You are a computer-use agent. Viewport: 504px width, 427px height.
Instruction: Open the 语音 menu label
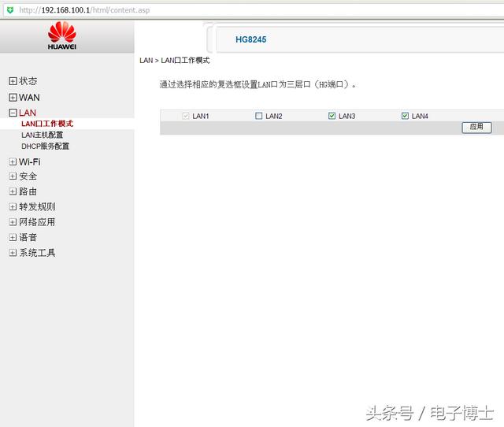click(28, 238)
